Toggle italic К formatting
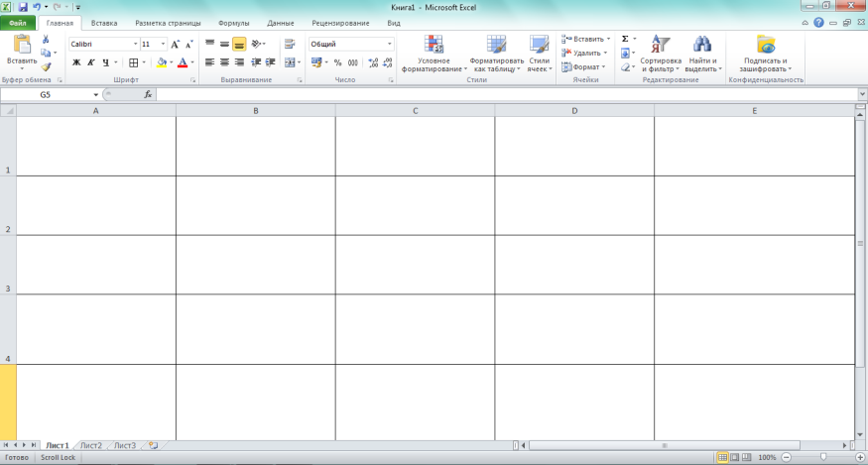Screen dimensions: 868x465 tap(90, 62)
